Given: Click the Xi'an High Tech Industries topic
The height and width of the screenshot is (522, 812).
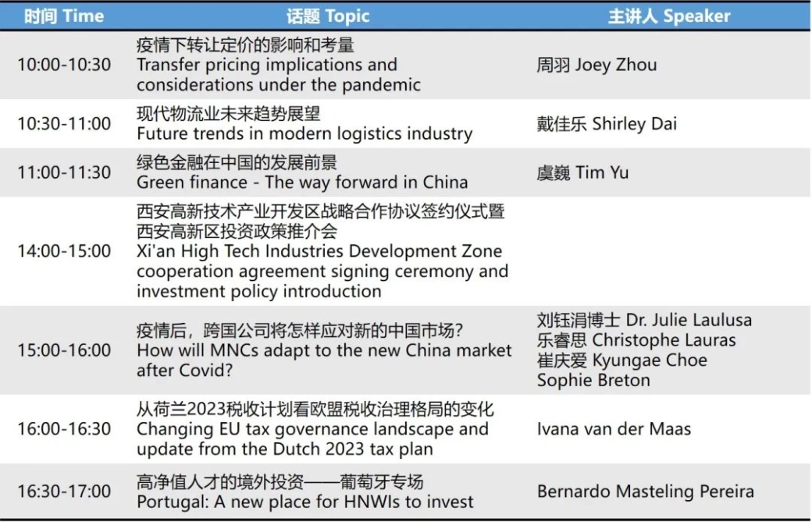Looking at the screenshot, I should click(x=319, y=252).
